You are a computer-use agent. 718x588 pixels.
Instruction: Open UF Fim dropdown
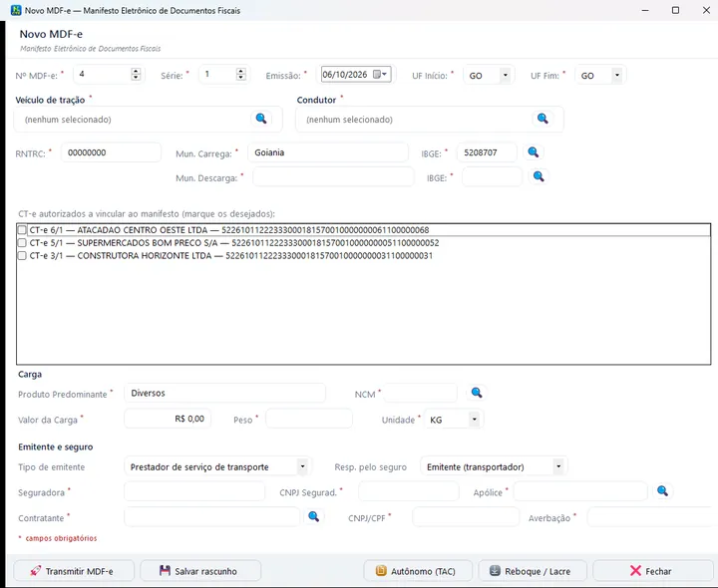[x=617, y=75]
